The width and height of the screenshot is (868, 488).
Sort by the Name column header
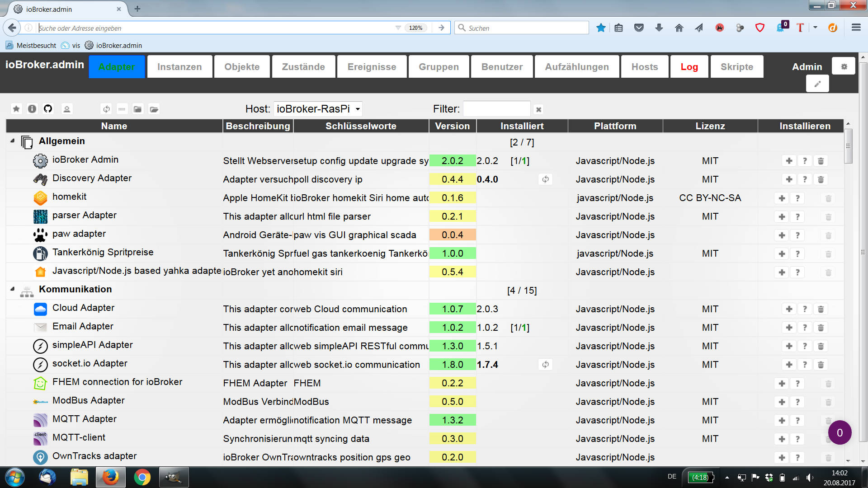tap(114, 126)
